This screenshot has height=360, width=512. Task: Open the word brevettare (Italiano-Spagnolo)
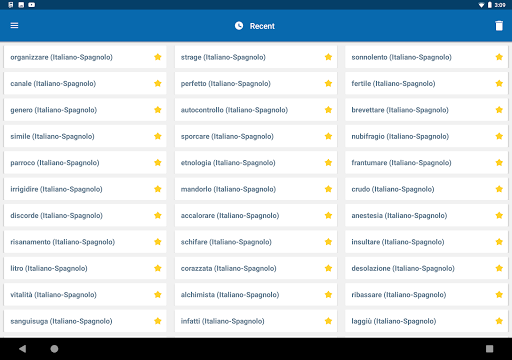(426, 110)
